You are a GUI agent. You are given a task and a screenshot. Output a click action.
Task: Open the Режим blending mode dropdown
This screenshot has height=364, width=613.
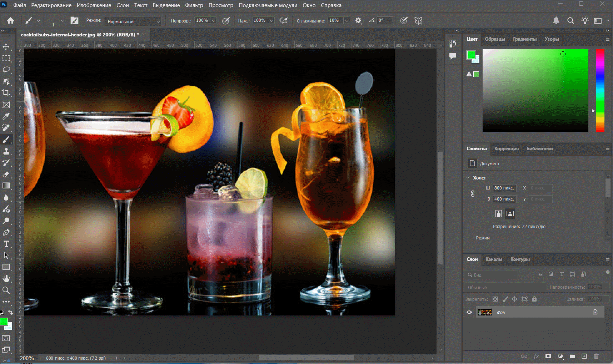(x=133, y=21)
